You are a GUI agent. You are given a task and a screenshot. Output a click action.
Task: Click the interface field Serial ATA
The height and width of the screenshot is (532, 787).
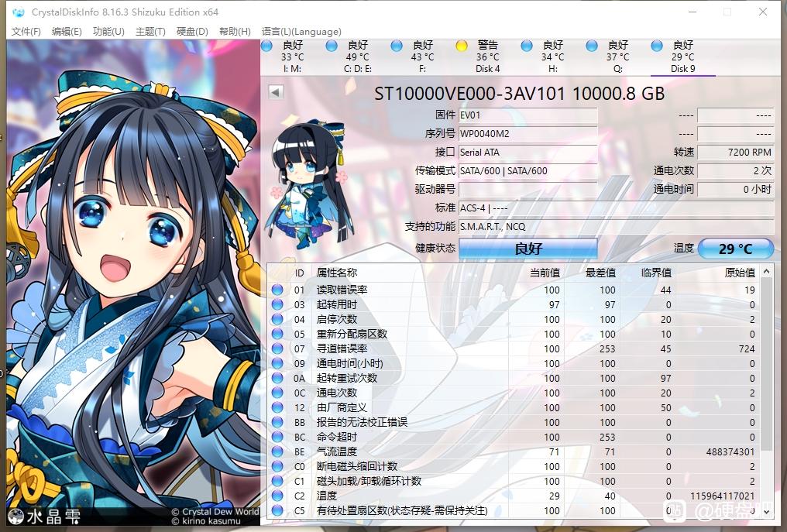coord(528,152)
